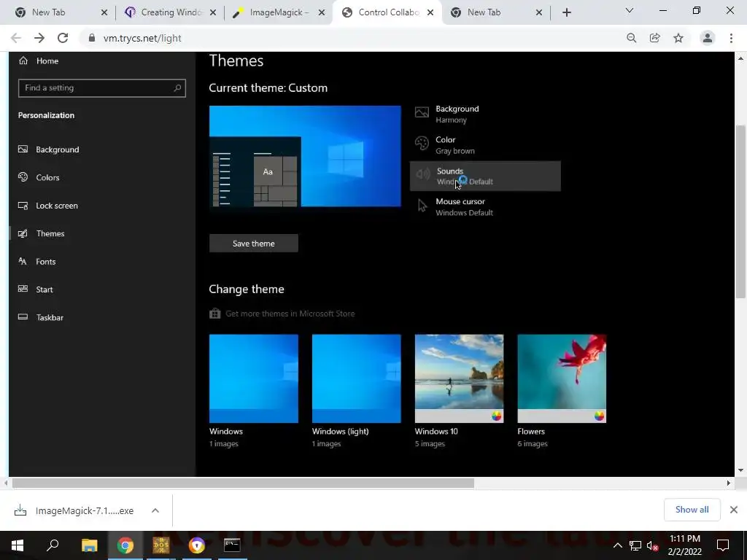The height and width of the screenshot is (560, 747).
Task: Click the scroll-right arrow on horizontal scrollbar
Action: 729,483
